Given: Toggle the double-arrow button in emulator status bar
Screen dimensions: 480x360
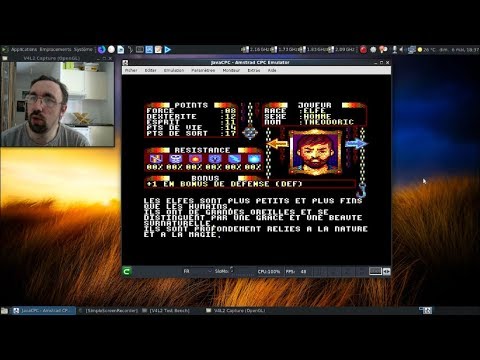Looking at the screenshot, I should (386, 271).
